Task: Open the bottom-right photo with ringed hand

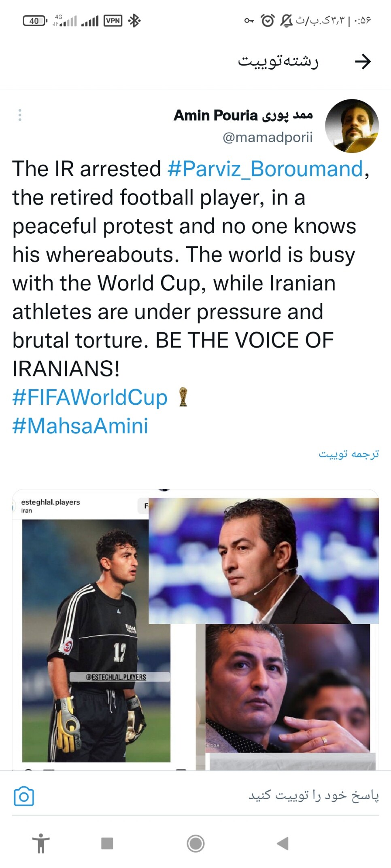Action: pos(288,688)
